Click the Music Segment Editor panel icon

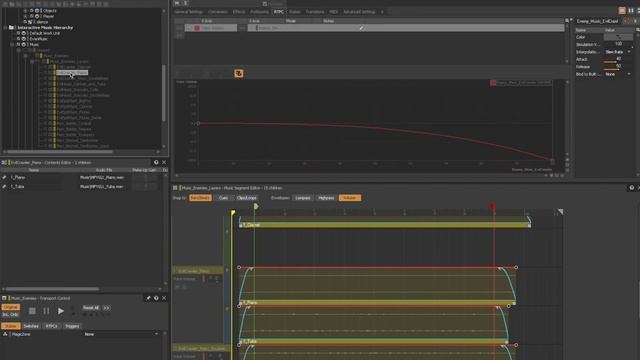tap(175, 188)
